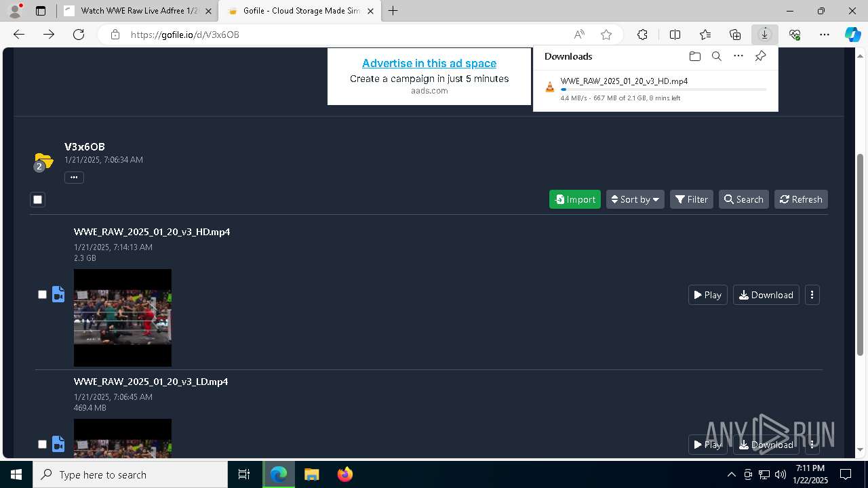
Task: Go back in Edge browser
Action: pyautogui.click(x=19, y=35)
